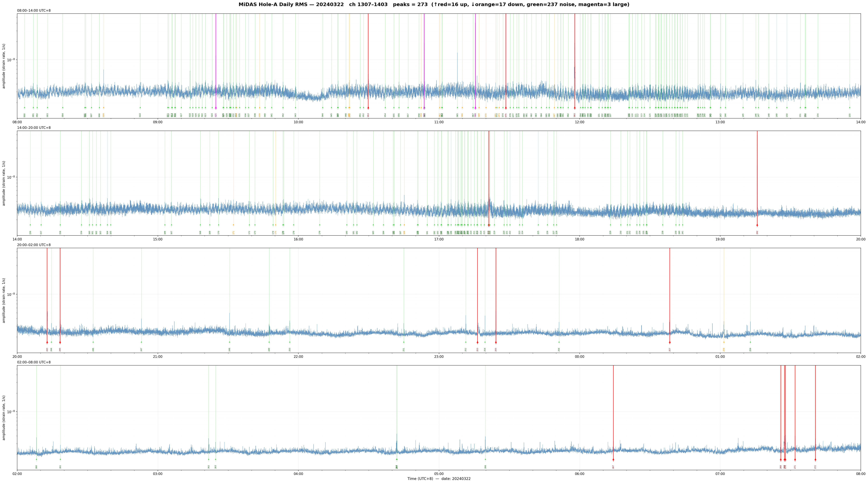Click the '01:00' time tick label
This screenshot has height=483, width=868.
[720, 357]
